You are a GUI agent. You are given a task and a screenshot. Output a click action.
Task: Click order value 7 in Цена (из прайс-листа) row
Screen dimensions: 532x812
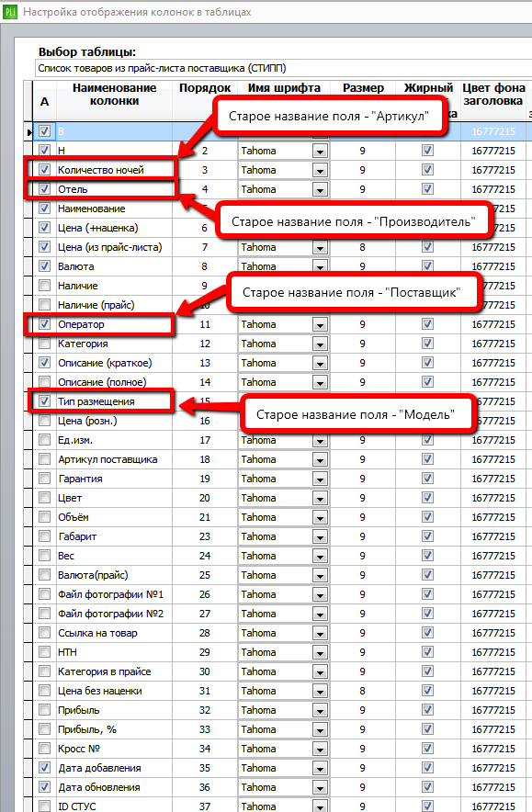205,247
